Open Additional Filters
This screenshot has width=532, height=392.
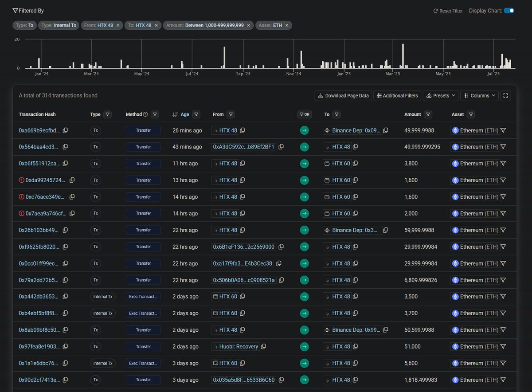[x=397, y=95]
